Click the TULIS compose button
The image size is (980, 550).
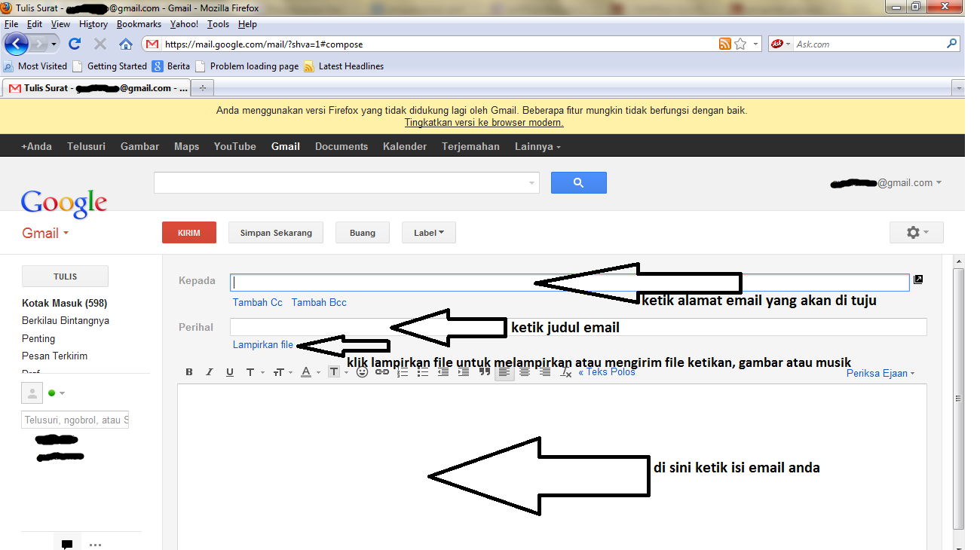(66, 277)
